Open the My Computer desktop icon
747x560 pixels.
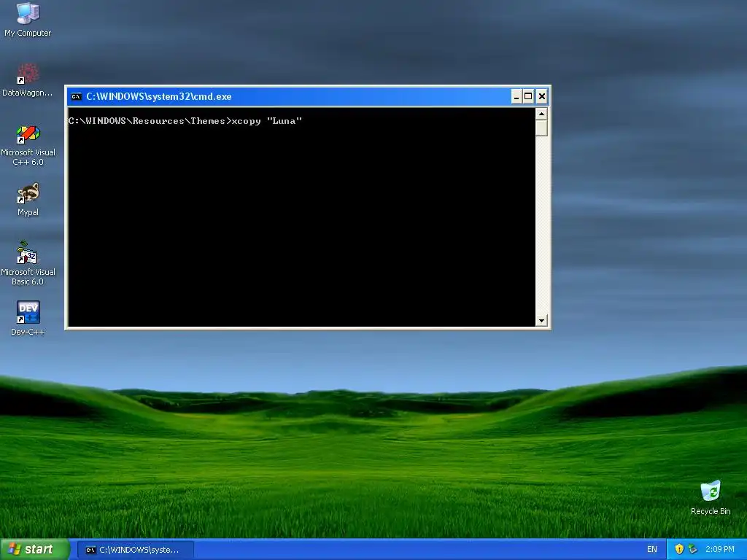(28, 20)
